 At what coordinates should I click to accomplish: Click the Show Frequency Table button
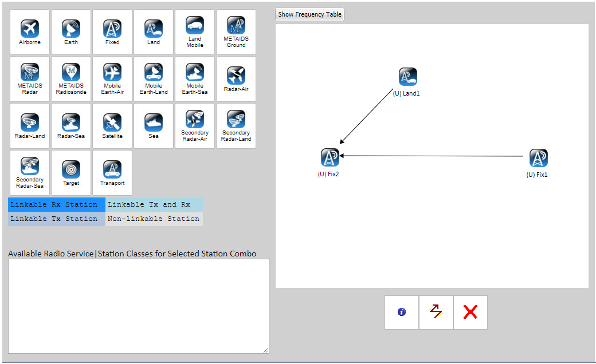click(x=309, y=14)
